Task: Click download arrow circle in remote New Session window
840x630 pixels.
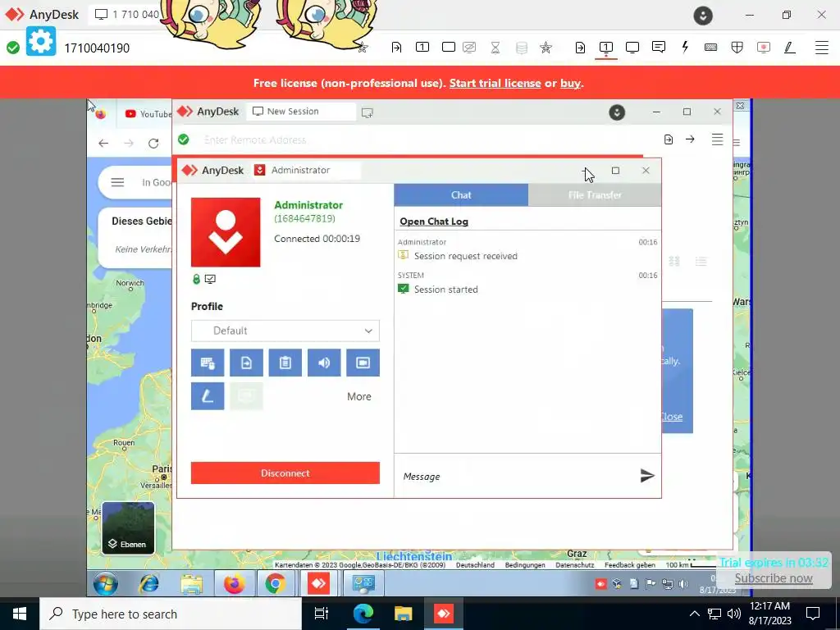Action: (x=617, y=112)
